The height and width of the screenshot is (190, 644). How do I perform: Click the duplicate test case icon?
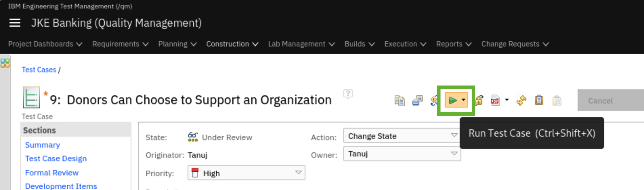(400, 100)
